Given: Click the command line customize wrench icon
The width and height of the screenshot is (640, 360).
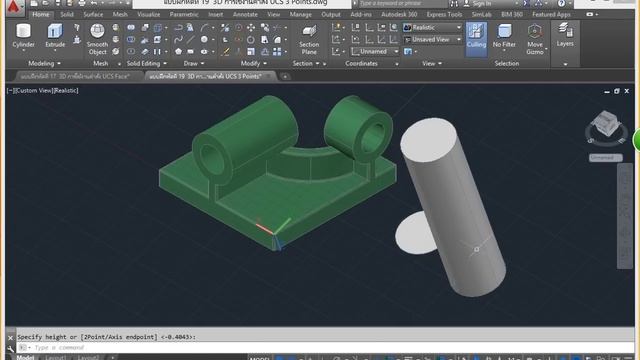Looking at the screenshot, I should 11,348.
